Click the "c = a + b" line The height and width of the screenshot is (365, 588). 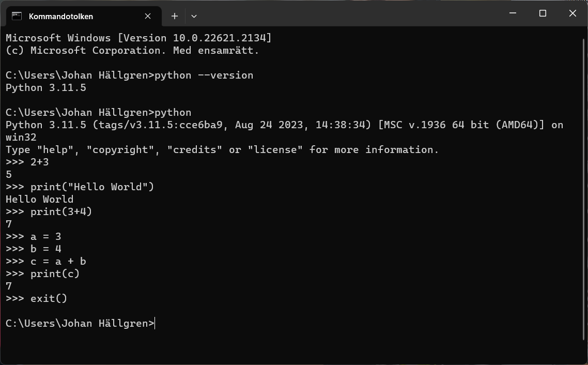[58, 262]
